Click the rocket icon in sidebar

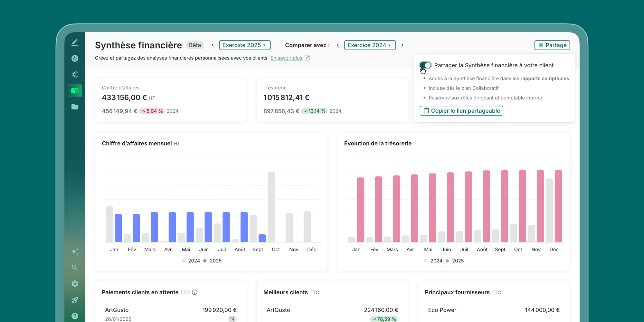tap(75, 300)
